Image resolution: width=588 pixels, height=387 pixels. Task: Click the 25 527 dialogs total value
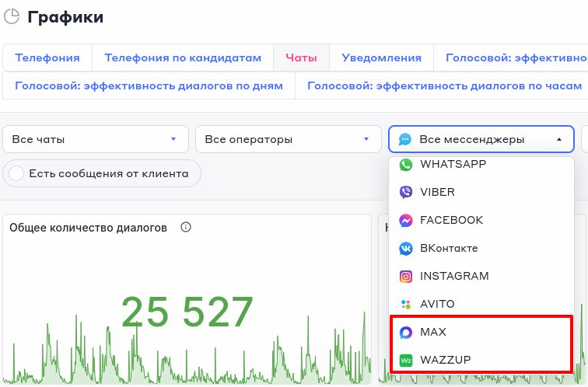click(x=187, y=312)
